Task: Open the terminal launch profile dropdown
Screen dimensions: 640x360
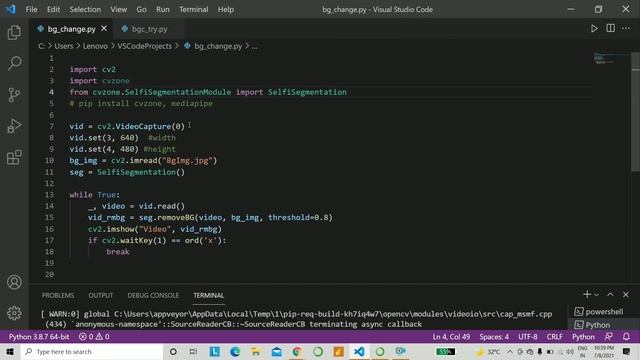Action: 596,295
